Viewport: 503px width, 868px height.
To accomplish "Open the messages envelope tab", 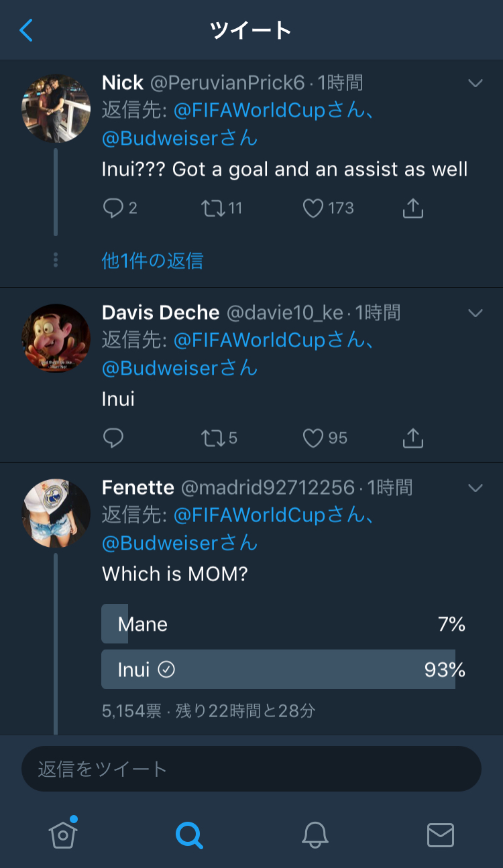I will [x=440, y=834].
